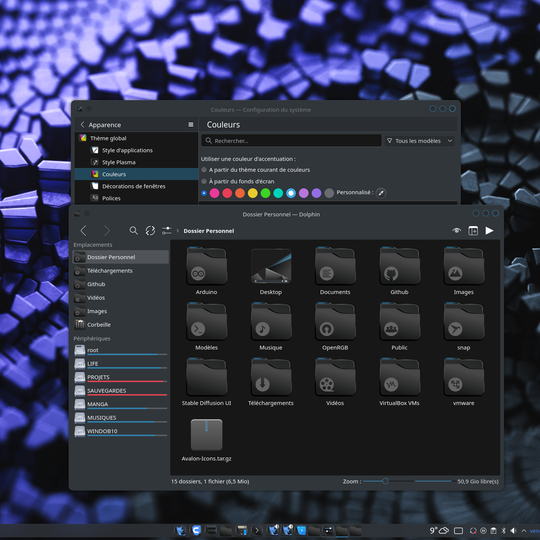
Task: Click the refresh circular-arrows icon in Dolphin
Action: pyautogui.click(x=150, y=230)
